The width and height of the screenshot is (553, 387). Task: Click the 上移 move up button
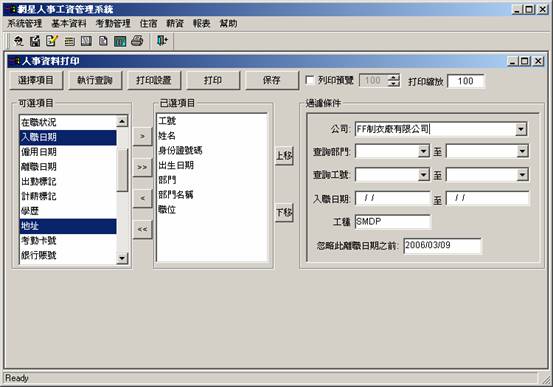click(x=284, y=156)
